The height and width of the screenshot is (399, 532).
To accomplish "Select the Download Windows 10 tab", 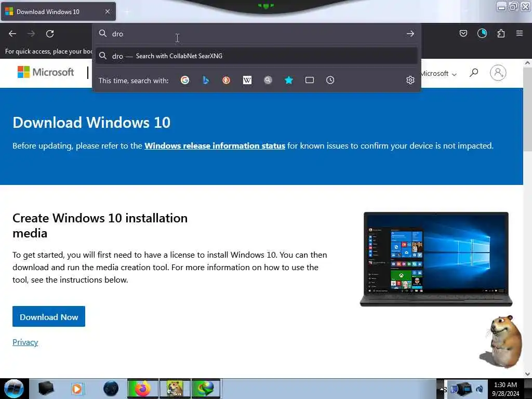I will click(58, 11).
